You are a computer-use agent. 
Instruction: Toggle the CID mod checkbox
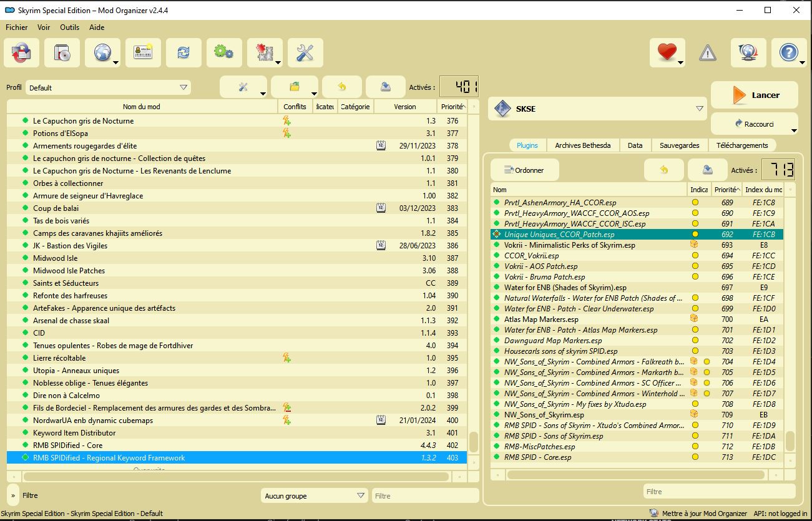26,333
